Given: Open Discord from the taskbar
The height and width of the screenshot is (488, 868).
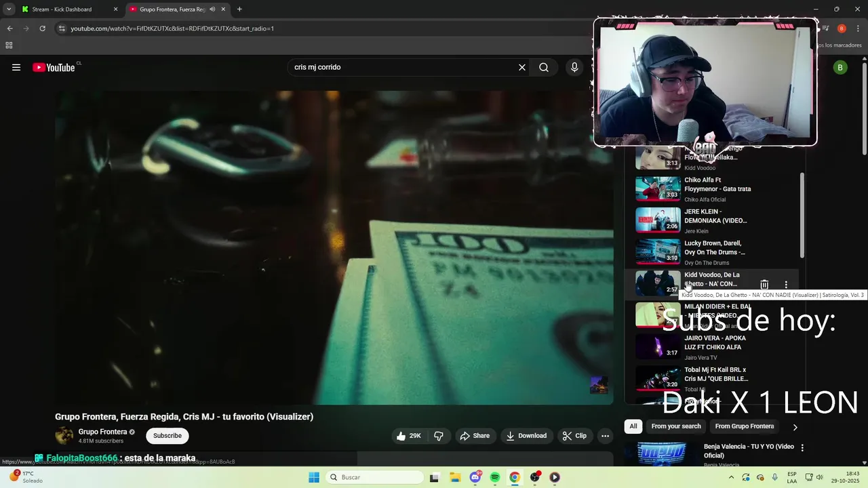Looking at the screenshot, I should tap(475, 477).
